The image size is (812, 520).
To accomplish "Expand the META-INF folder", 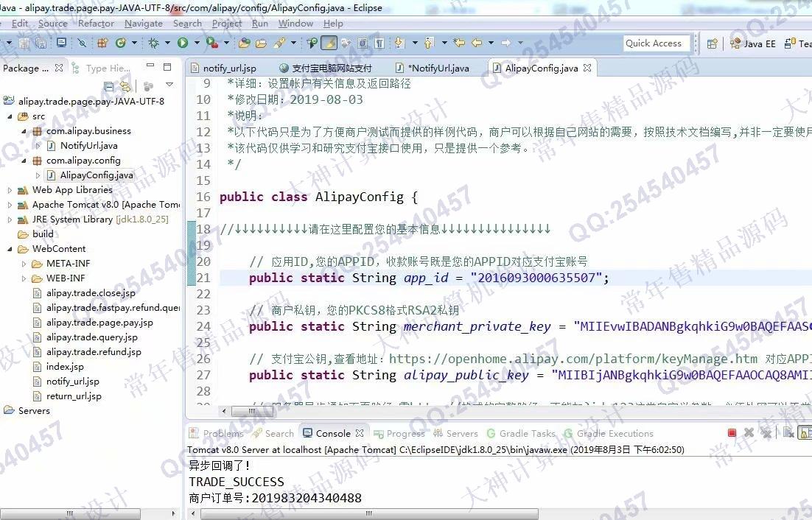I will tap(24, 264).
